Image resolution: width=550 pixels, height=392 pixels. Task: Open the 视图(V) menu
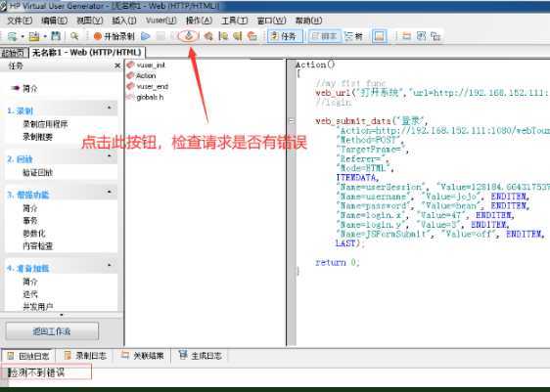pyautogui.click(x=89, y=21)
